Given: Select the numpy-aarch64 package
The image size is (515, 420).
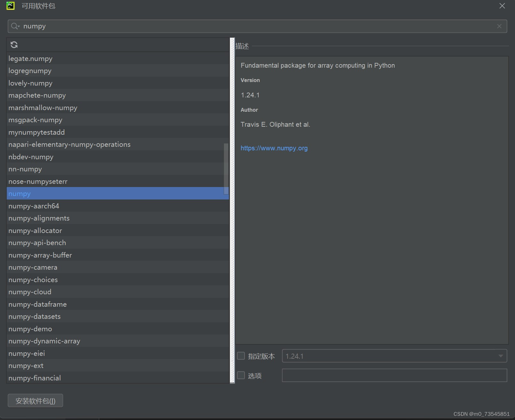Looking at the screenshot, I should coord(117,206).
